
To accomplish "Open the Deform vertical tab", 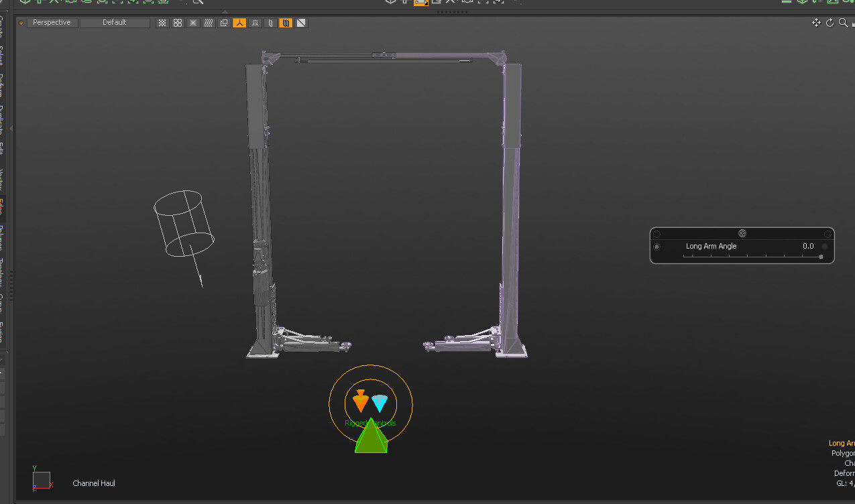I will [2, 86].
